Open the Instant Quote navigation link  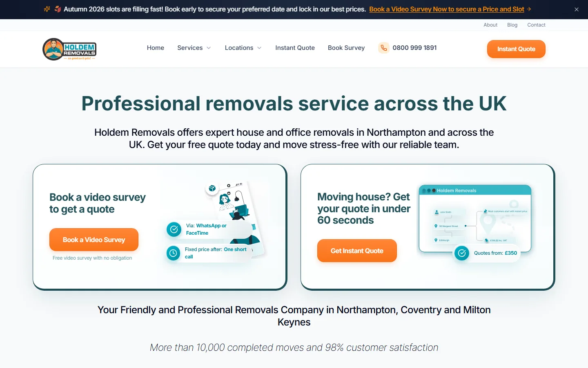(x=295, y=48)
